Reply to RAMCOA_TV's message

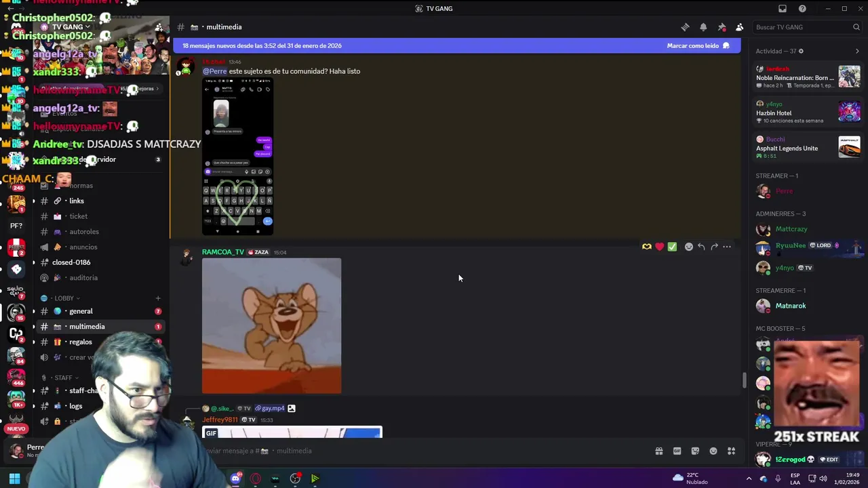pyautogui.click(x=701, y=247)
